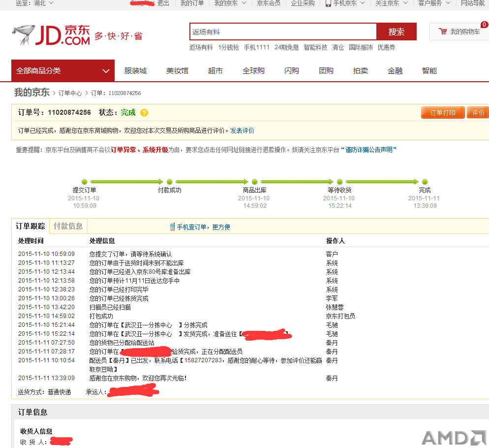Click the 智能科技 hot search link
The height and width of the screenshot is (448, 489).
point(316,47)
